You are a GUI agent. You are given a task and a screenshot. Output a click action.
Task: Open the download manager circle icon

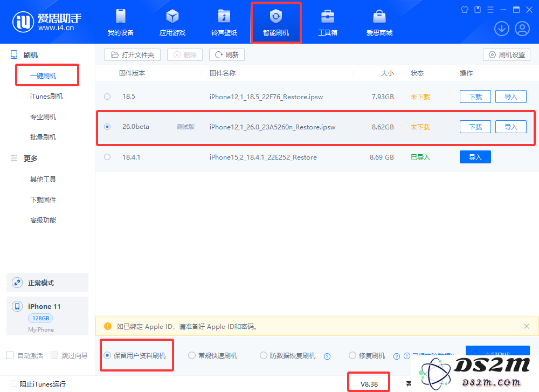click(501, 29)
